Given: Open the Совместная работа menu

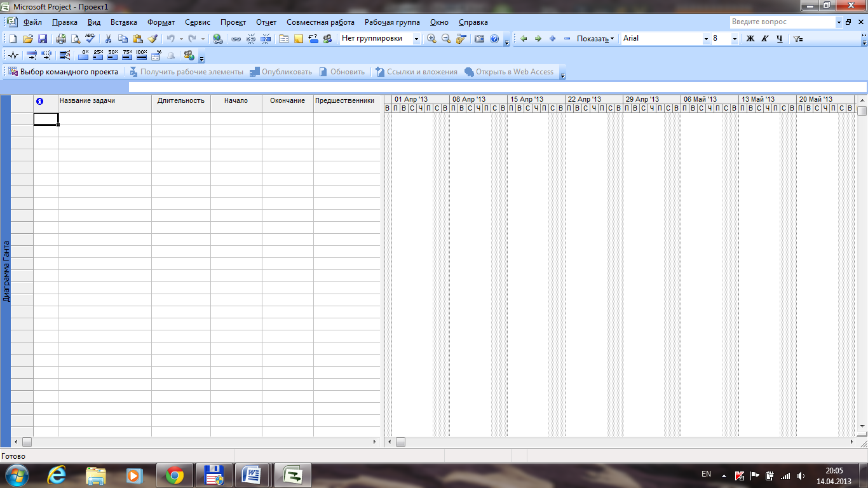Looking at the screenshot, I should coord(320,22).
